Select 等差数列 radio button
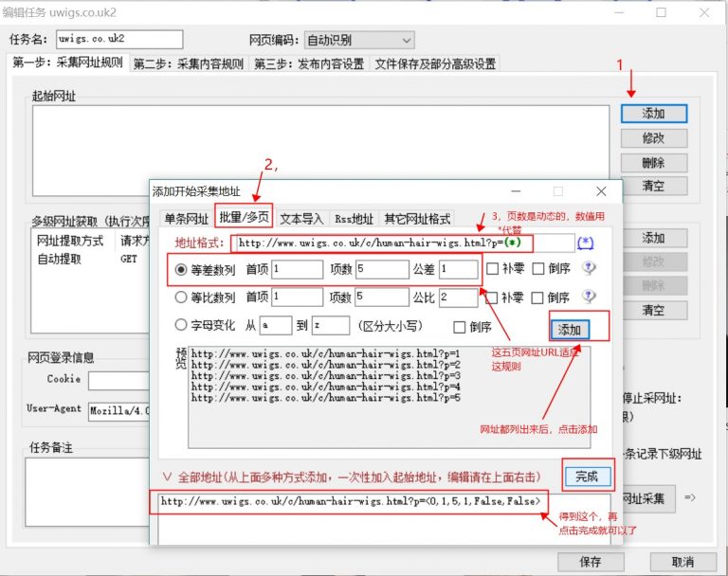The width and height of the screenshot is (728, 576). pyautogui.click(x=181, y=269)
